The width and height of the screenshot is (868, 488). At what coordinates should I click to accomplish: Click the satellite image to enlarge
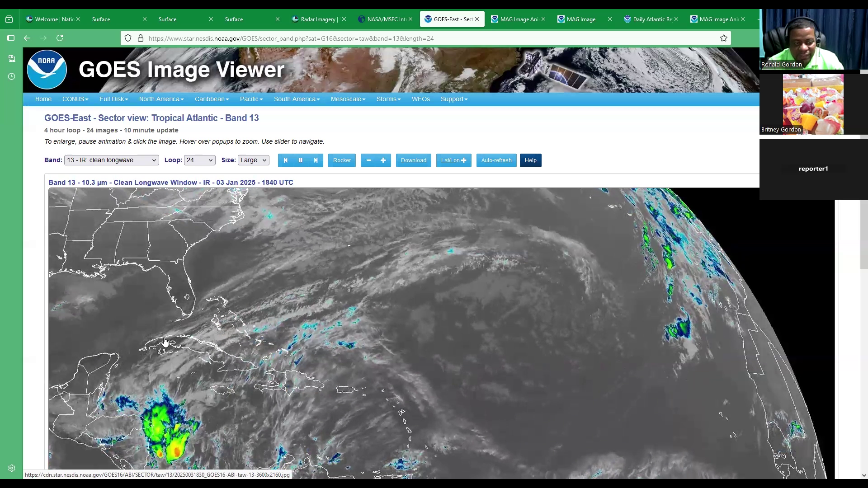tap(441, 333)
